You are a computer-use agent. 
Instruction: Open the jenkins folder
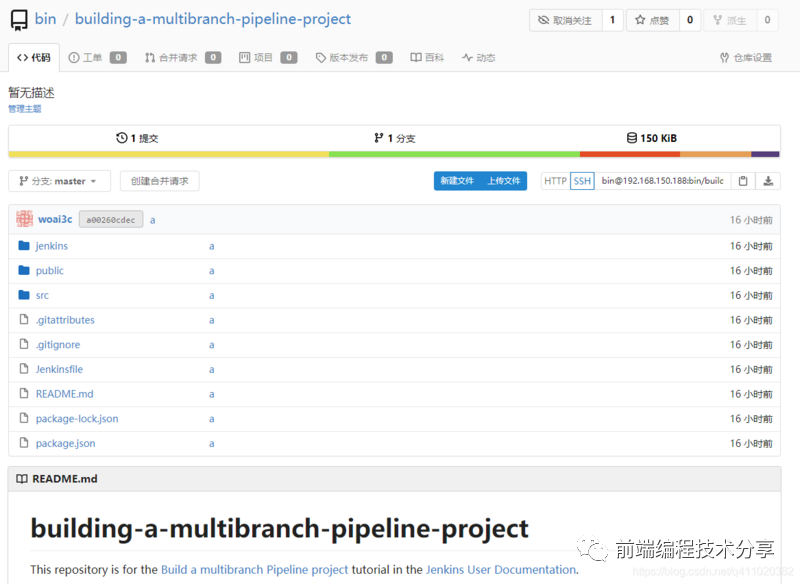[52, 246]
